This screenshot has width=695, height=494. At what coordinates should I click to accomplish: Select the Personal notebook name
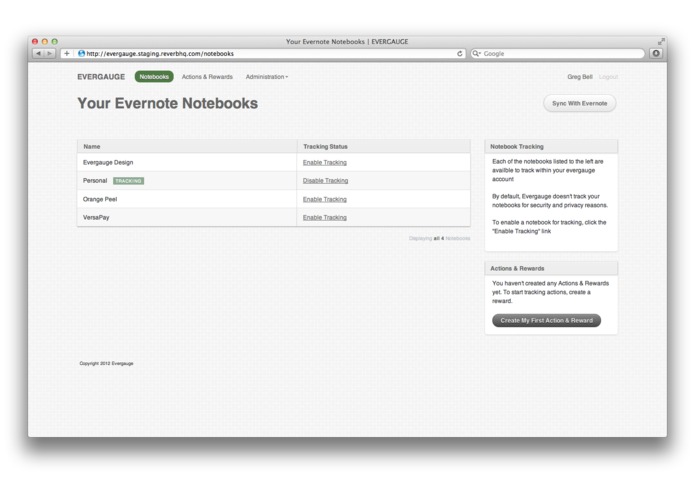pos(95,181)
